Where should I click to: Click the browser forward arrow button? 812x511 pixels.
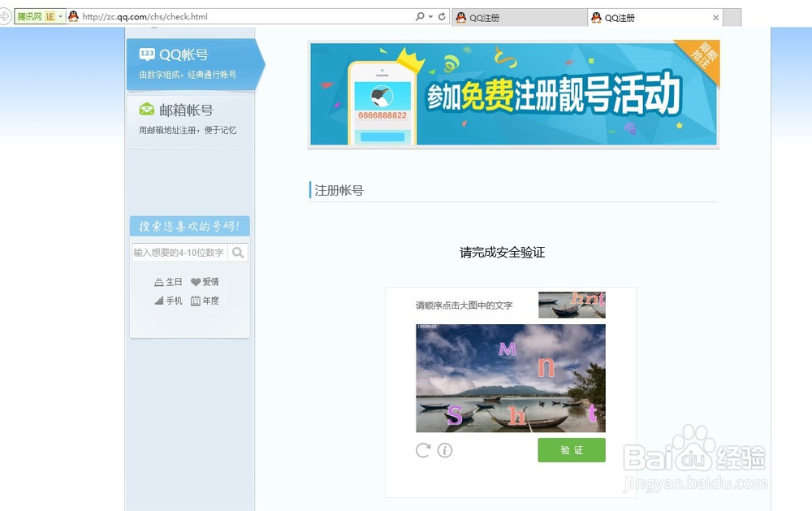5,16
